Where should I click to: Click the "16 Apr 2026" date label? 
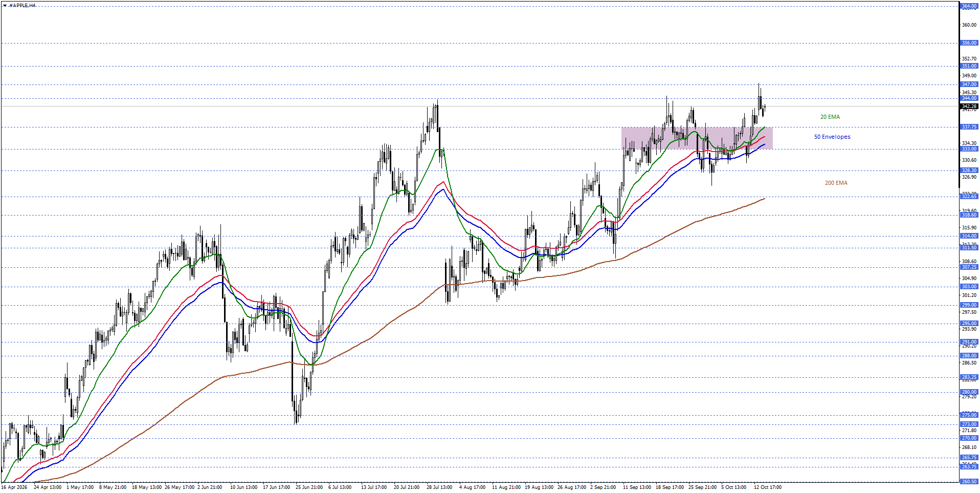pyautogui.click(x=14, y=487)
